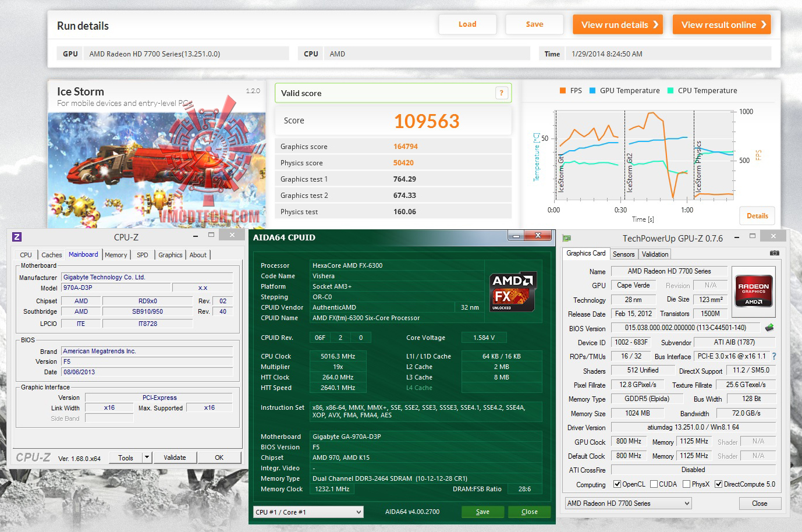The width and height of the screenshot is (802, 532).
Task: Click the Bus Interface question mark icon
Action: point(774,356)
